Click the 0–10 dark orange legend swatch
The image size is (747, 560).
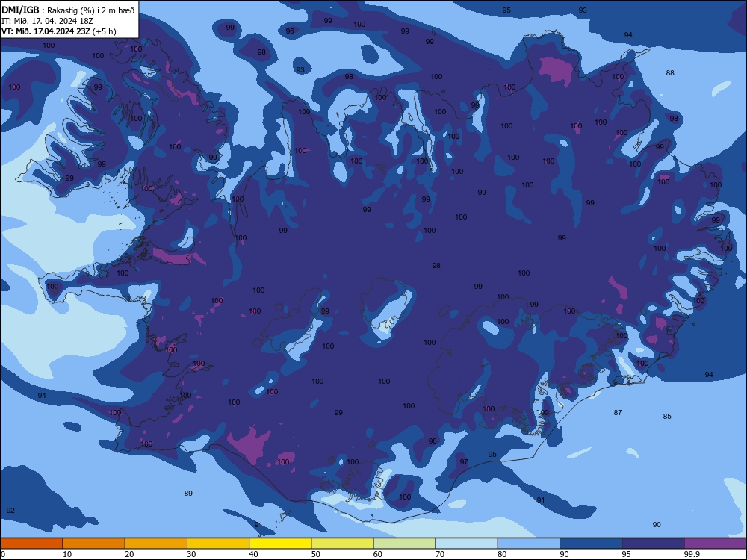coord(31,544)
